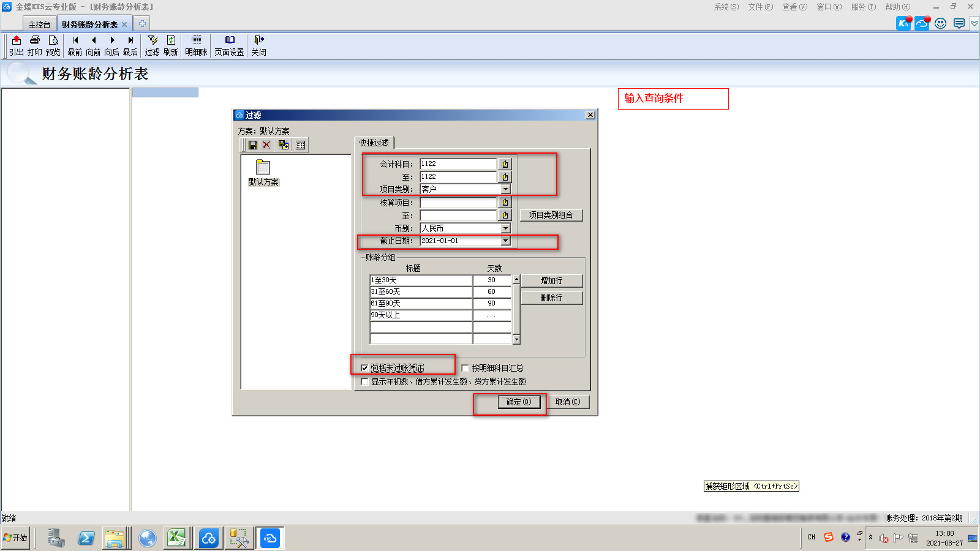Open the 币别 currency dropdown

point(505,228)
